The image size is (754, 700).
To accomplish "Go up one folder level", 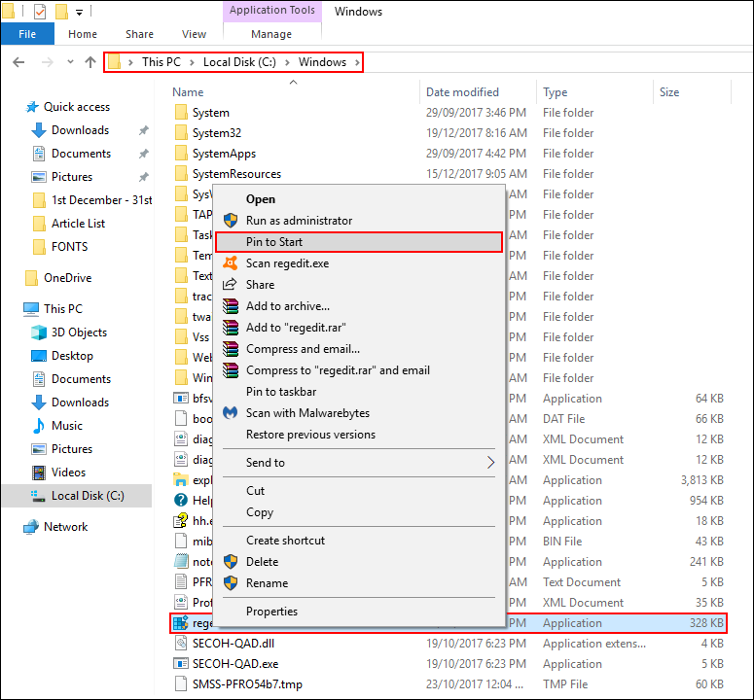I will point(90,62).
